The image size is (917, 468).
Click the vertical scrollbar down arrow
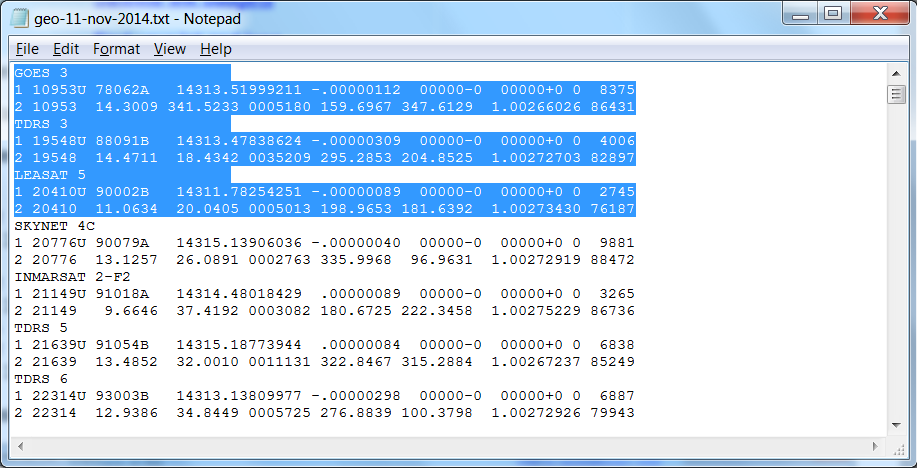pyautogui.click(x=895, y=425)
